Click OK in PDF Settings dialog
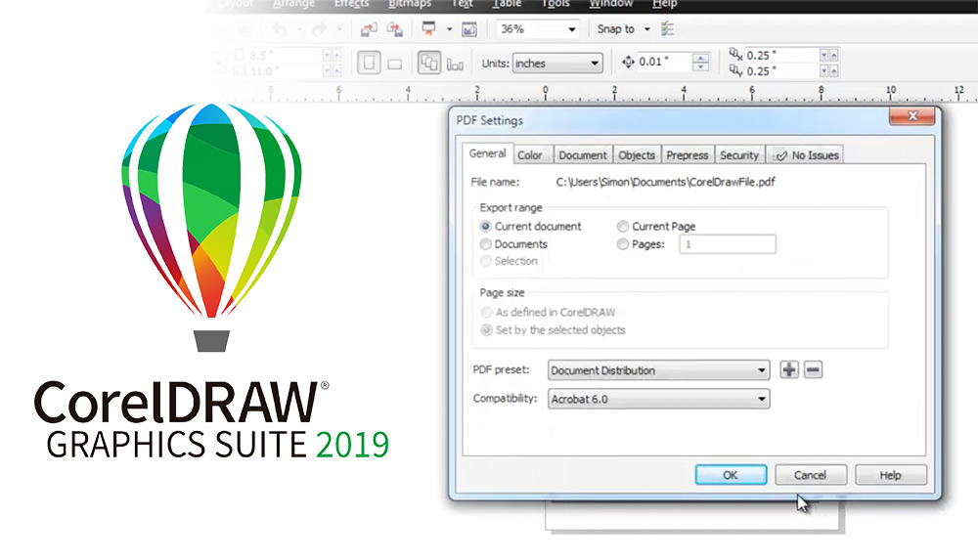The image size is (978, 560). click(731, 475)
